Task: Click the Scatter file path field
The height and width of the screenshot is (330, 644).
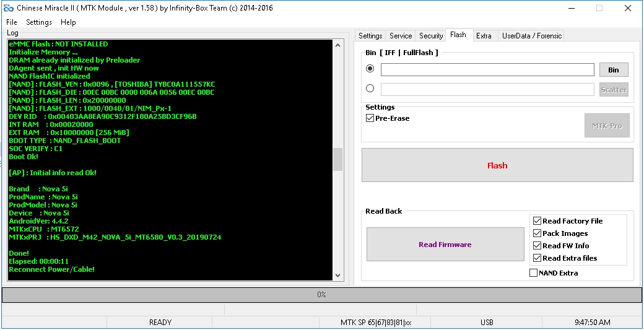Action: 487,90
